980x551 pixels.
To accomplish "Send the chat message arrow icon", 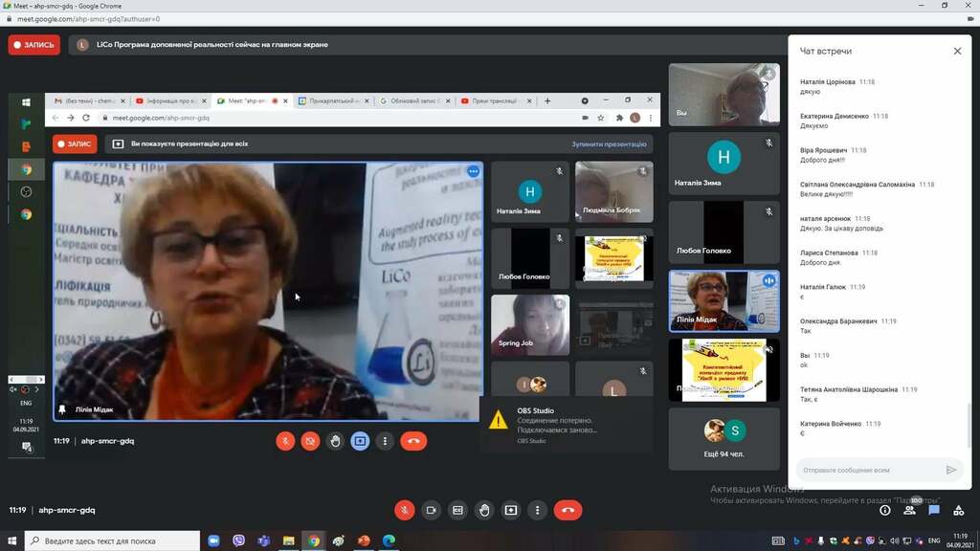I will (950, 470).
